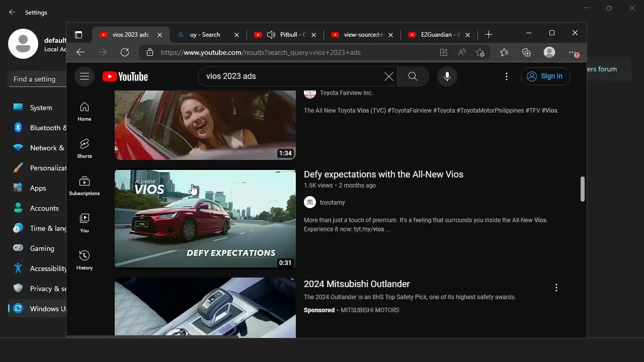
Task: Start voice search with microphone icon
Action: coord(447,76)
